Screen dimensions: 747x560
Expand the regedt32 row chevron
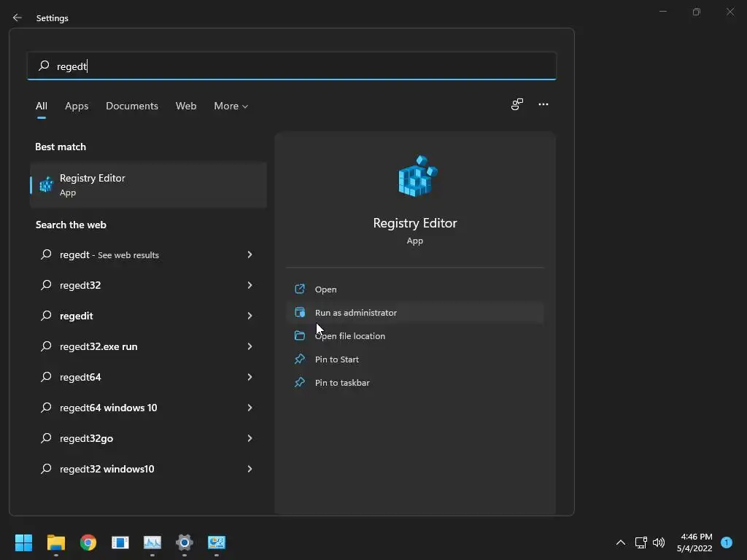click(249, 285)
